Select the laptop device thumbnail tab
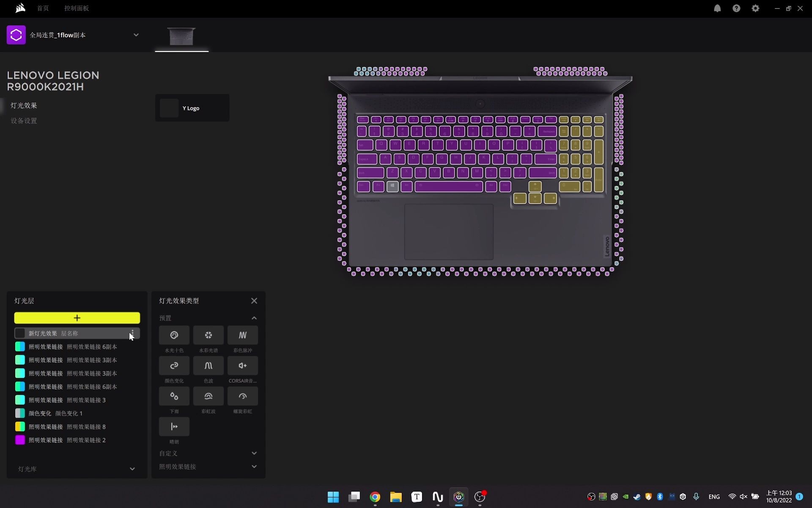The image size is (812, 508). 181,36
